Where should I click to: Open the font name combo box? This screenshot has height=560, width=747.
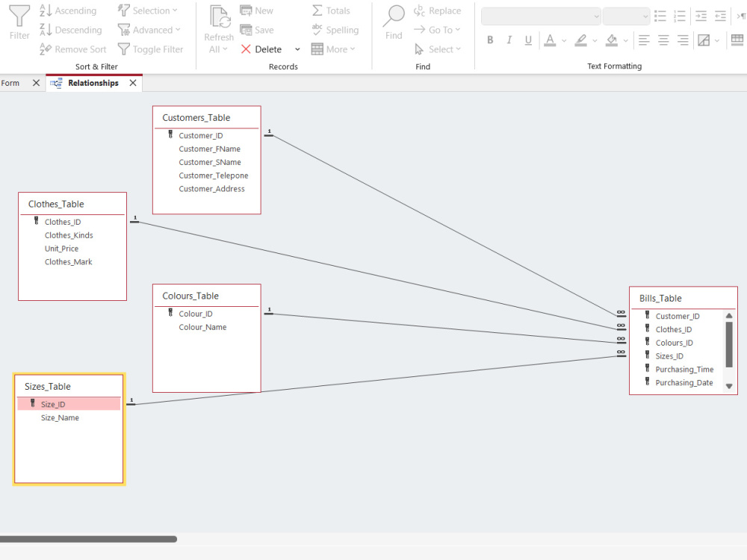(x=541, y=16)
